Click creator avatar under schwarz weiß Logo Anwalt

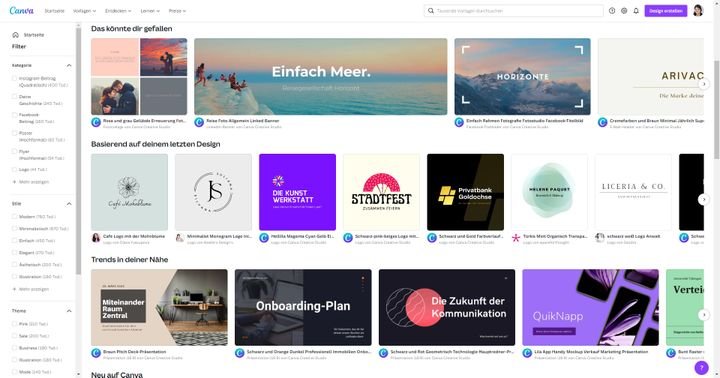[x=600, y=238]
